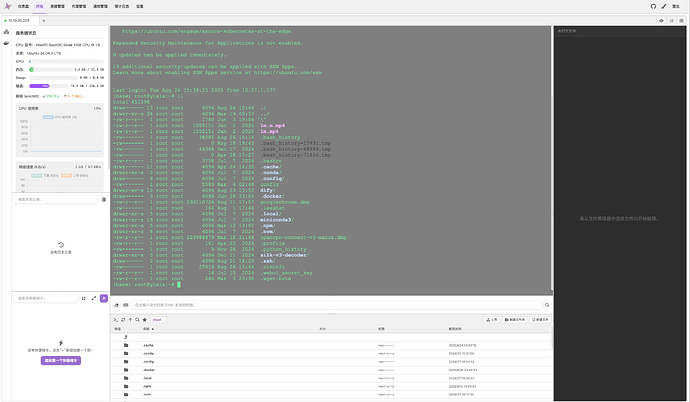Screen dimensions: 690x402
Task: Open the .local folder row
Action: point(331,378)
